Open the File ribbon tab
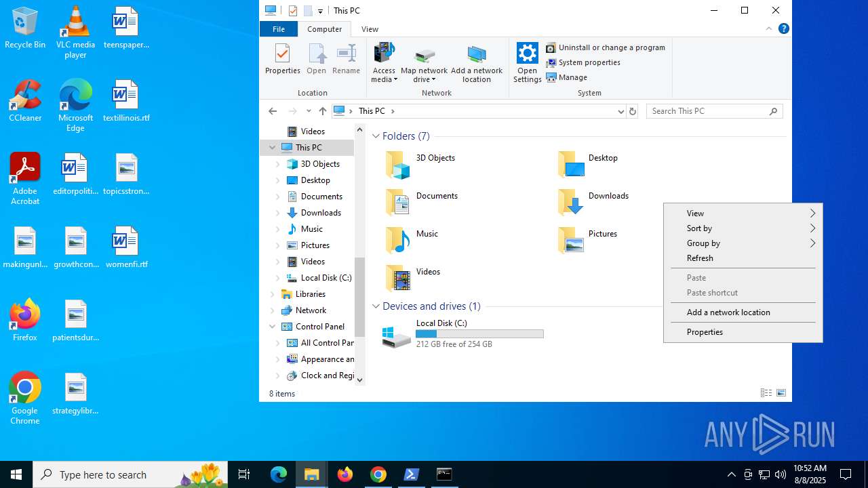Image resolution: width=868 pixels, height=488 pixels. (x=278, y=29)
